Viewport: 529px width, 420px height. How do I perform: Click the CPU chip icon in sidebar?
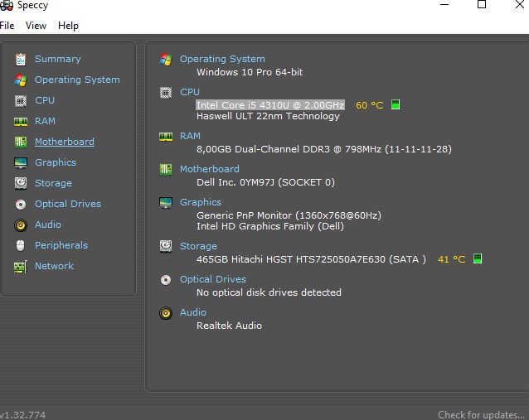coord(21,101)
